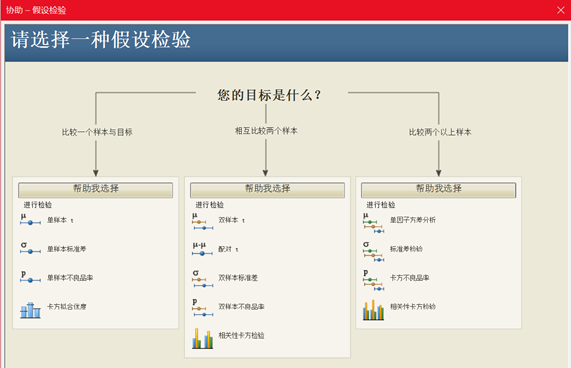Open the 卡方拟合优度 blue bar chart icon
Viewport: 571px width, 368px height.
pos(30,310)
